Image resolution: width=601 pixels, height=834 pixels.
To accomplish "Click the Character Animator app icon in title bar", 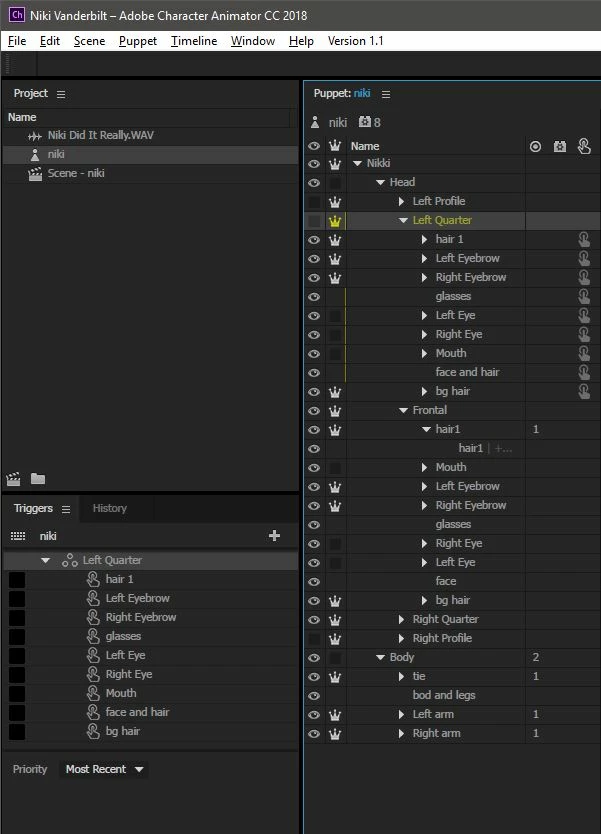I will (x=16, y=15).
